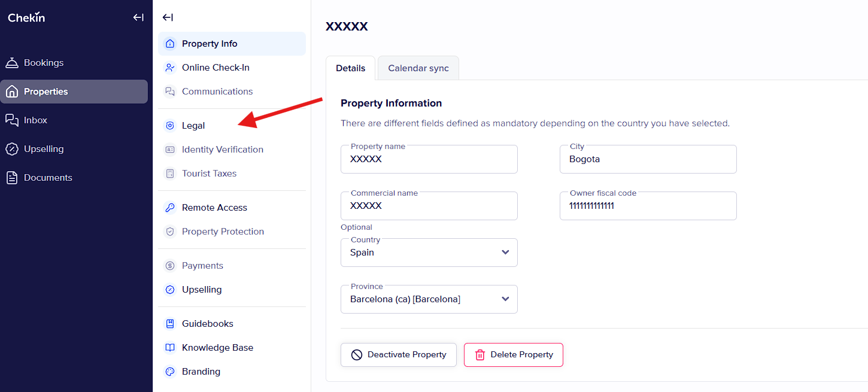The width and height of the screenshot is (868, 392).
Task: Click the Bookings bell icon
Action: pyautogui.click(x=11, y=63)
